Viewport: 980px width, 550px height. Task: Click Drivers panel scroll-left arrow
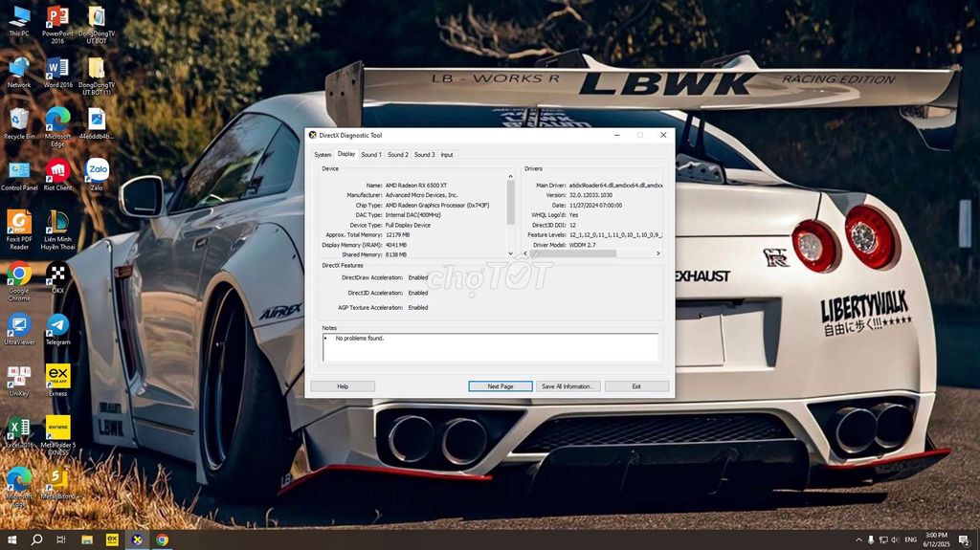coord(525,253)
